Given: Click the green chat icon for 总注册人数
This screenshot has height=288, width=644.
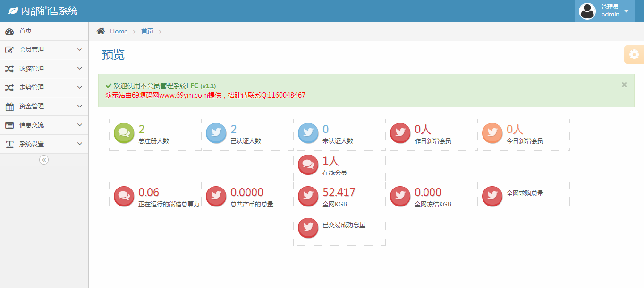Looking at the screenshot, I should coord(124,133).
